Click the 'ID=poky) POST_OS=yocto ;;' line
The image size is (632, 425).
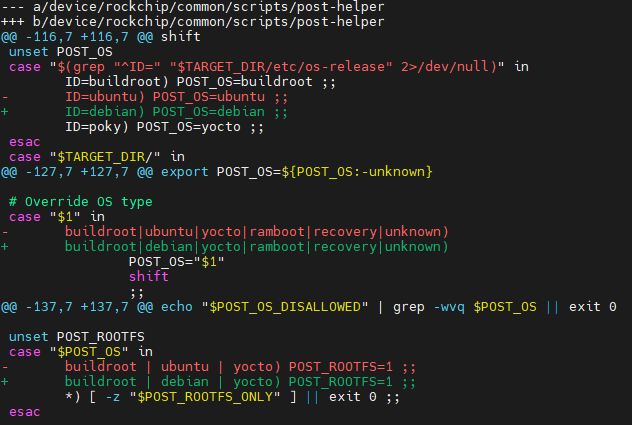(x=164, y=127)
